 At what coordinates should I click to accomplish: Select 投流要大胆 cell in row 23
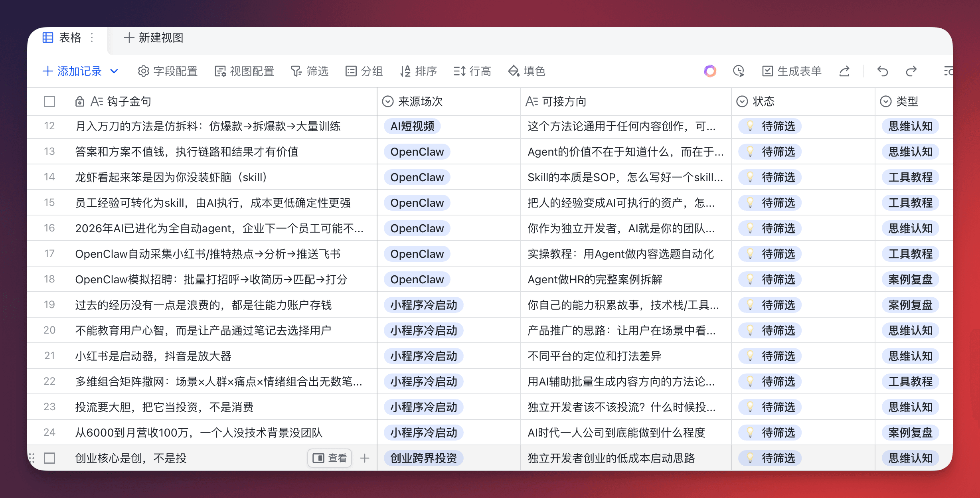coord(202,407)
